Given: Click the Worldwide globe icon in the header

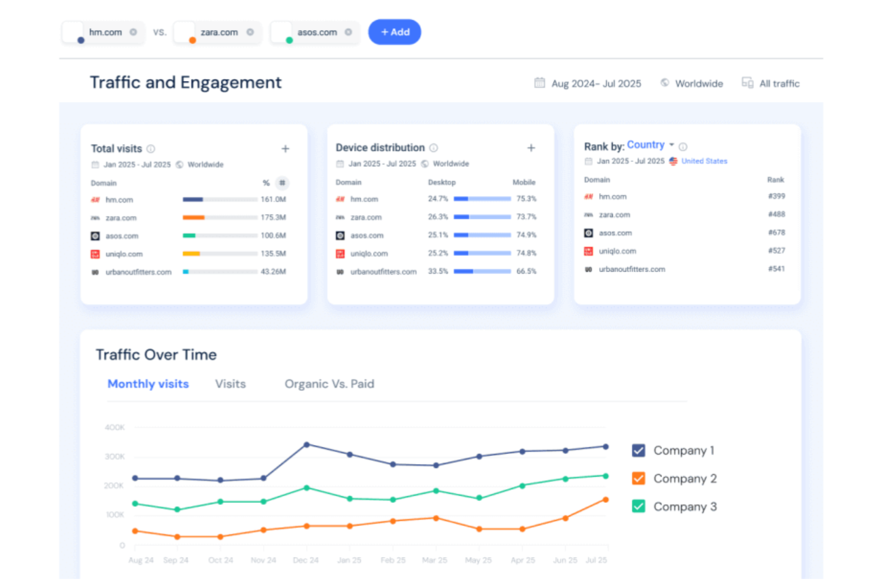Looking at the screenshot, I should pos(664,83).
